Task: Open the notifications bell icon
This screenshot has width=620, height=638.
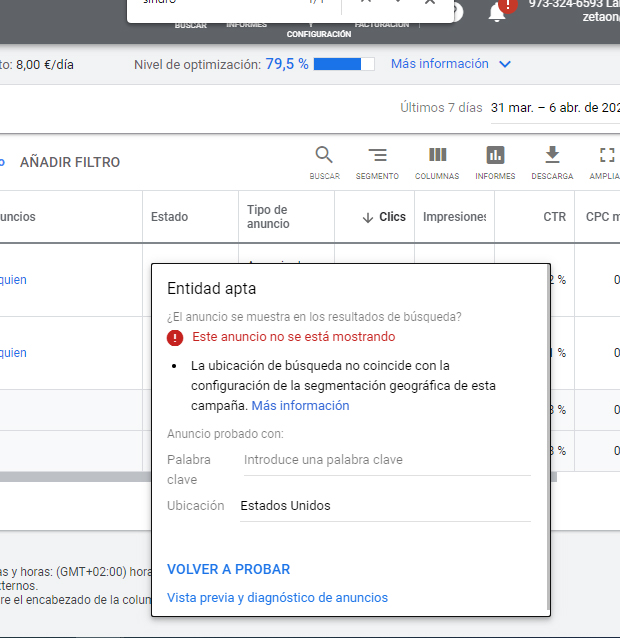Action: click(497, 12)
